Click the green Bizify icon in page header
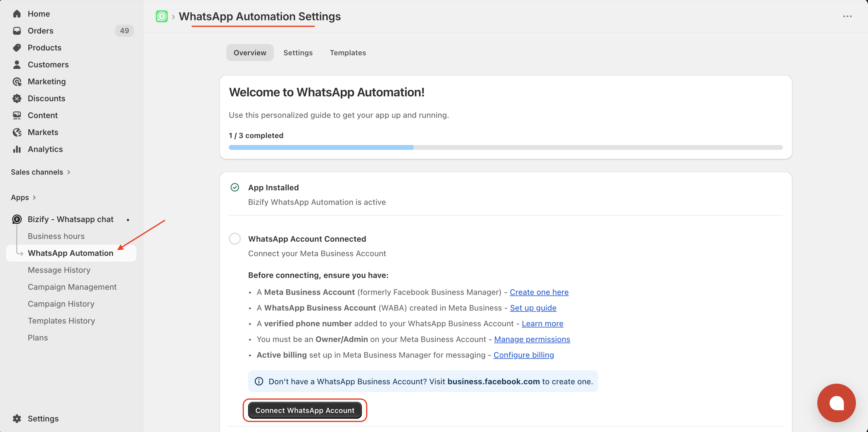Screen dimensions: 868x432 (x=162, y=16)
